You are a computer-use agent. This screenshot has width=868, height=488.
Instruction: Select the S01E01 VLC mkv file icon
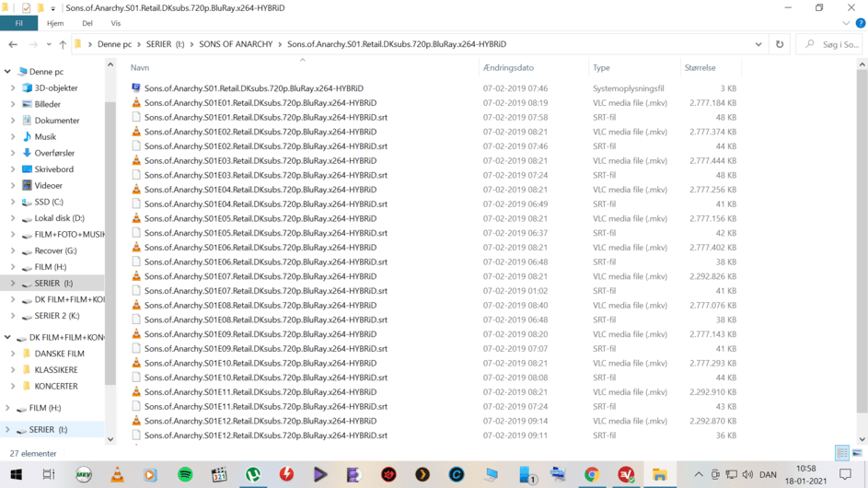pos(136,102)
